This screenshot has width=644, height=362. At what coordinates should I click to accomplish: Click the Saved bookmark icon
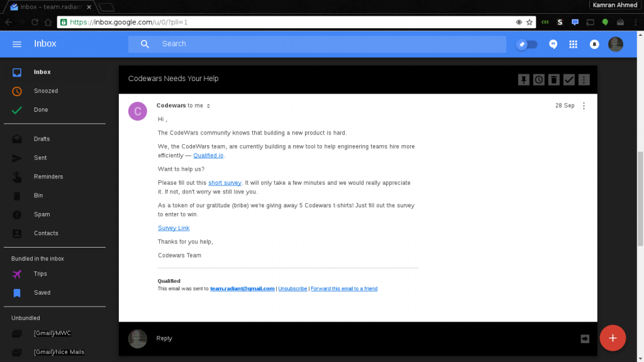coord(17,293)
